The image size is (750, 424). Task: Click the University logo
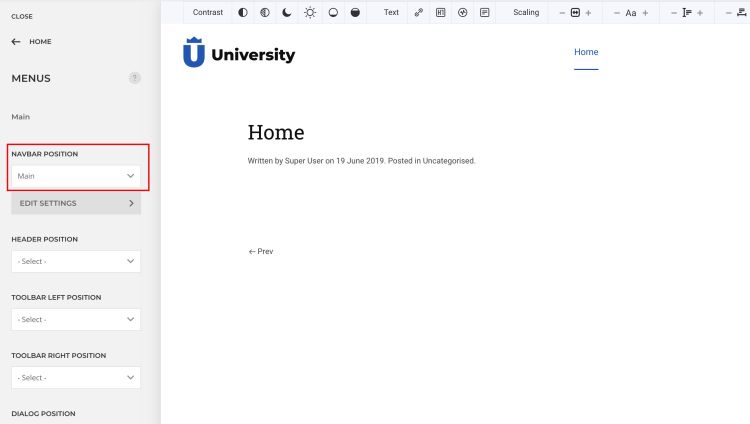point(239,53)
